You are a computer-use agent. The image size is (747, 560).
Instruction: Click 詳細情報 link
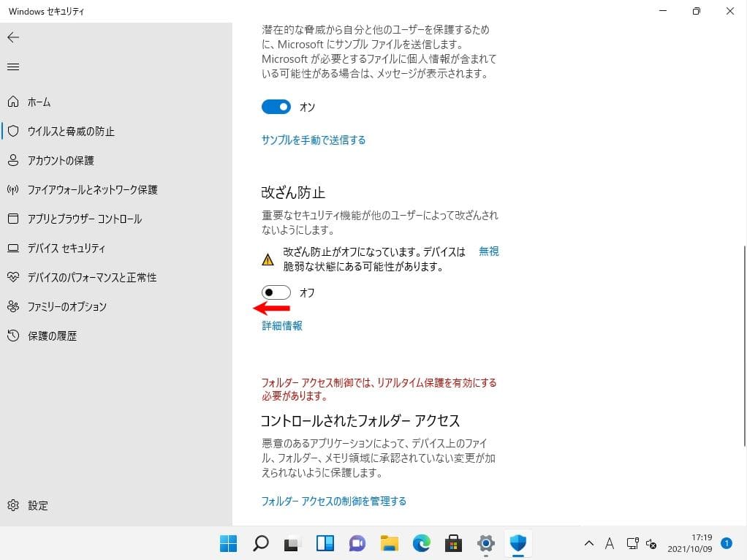coord(282,325)
